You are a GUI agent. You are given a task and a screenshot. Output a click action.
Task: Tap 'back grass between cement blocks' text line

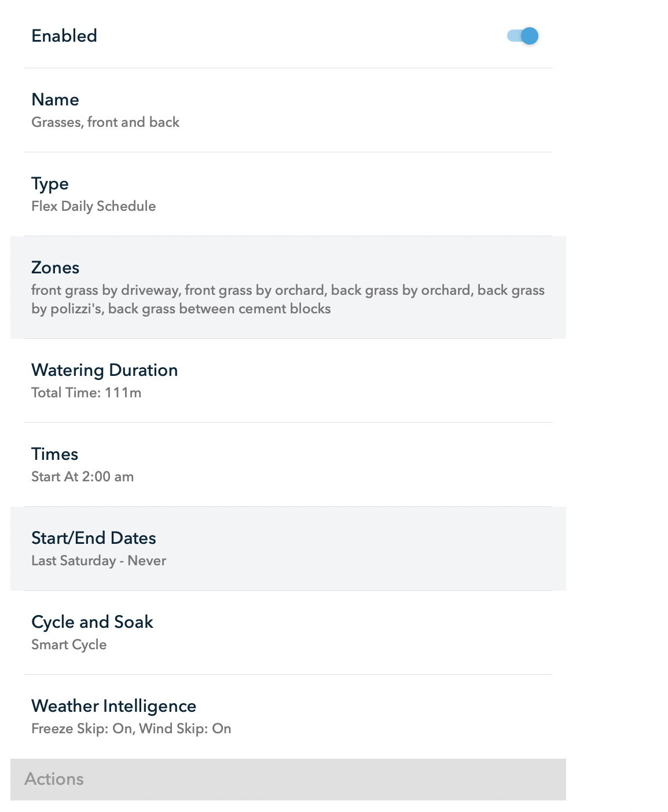[x=219, y=309]
